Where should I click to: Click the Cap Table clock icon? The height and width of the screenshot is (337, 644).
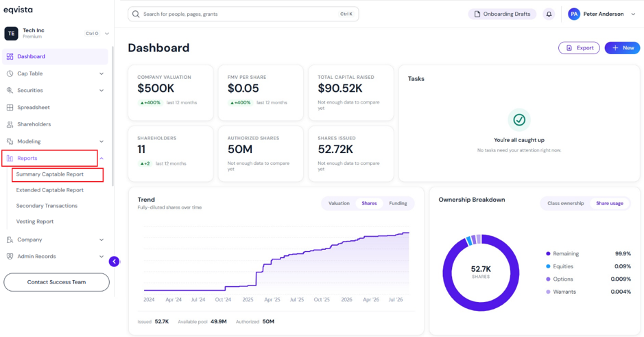point(10,73)
